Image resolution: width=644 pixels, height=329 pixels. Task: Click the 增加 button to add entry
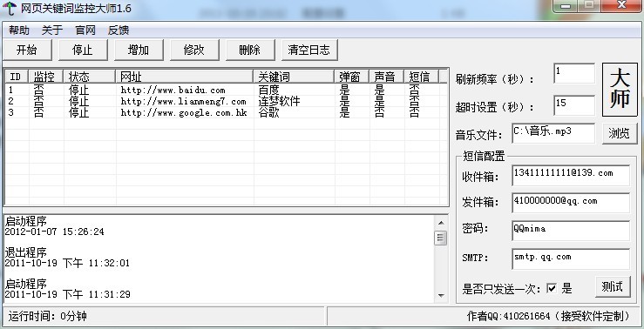[139, 50]
